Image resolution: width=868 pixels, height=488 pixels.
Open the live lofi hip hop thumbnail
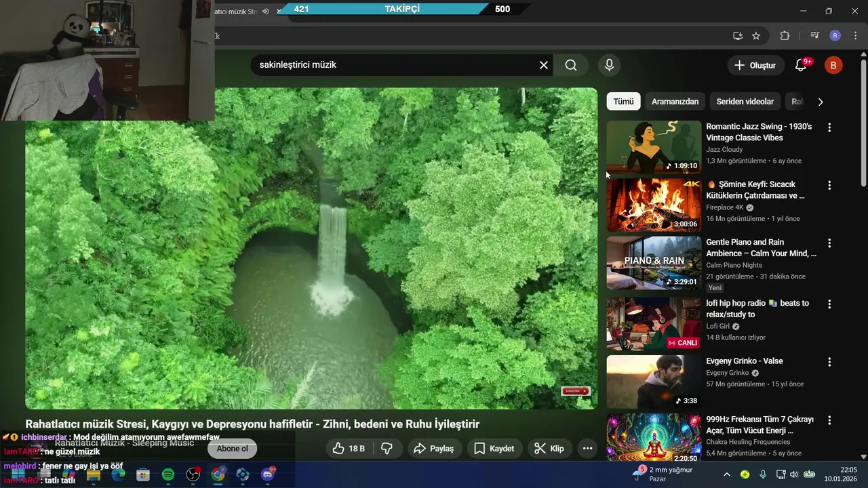pos(654,324)
